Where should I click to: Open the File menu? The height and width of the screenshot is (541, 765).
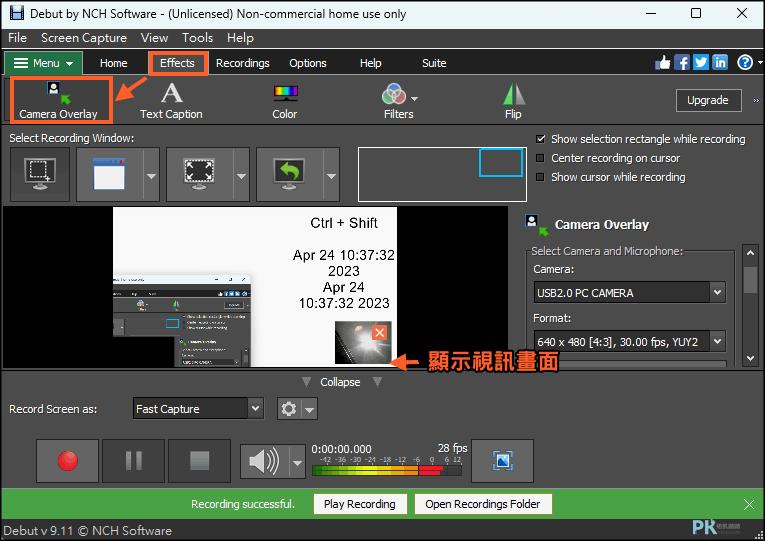(18, 38)
